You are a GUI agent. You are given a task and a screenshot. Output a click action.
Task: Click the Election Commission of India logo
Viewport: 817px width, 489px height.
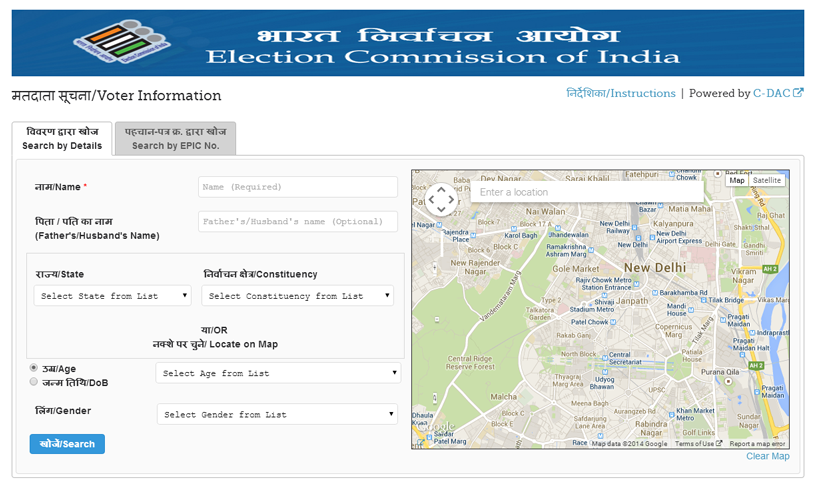(118, 44)
